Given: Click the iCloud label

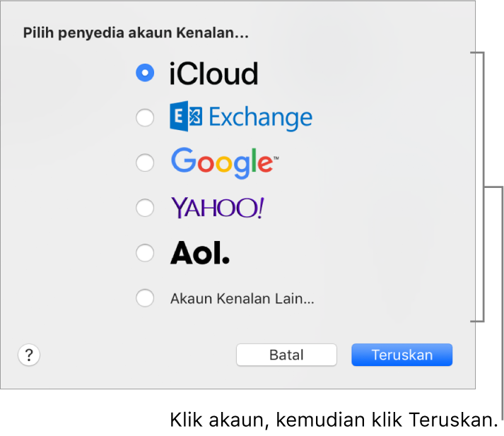Looking at the screenshot, I should (213, 73).
